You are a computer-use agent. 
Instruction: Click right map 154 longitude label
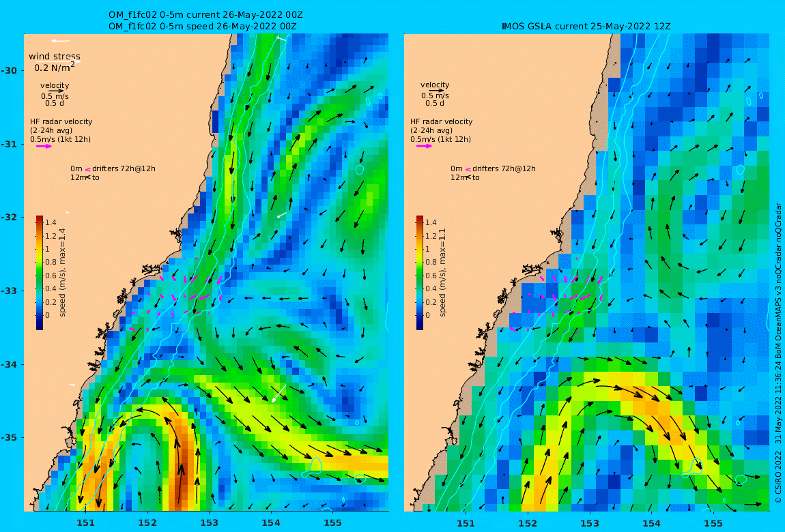tap(651, 524)
